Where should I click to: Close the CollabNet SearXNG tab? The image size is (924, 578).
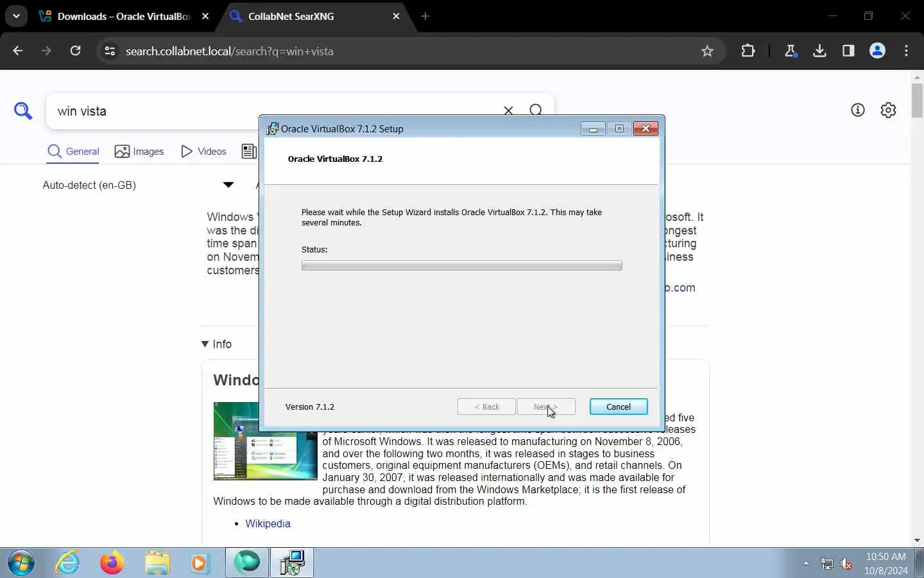coord(396,17)
